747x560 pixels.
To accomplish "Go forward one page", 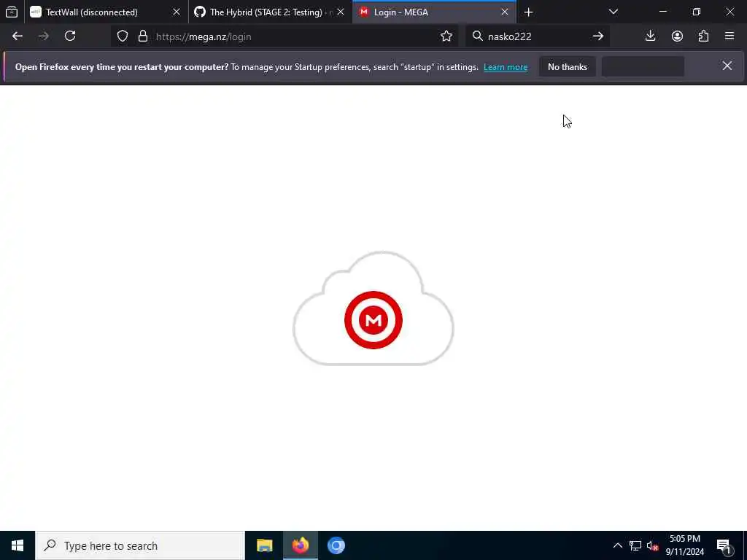I will tap(43, 36).
